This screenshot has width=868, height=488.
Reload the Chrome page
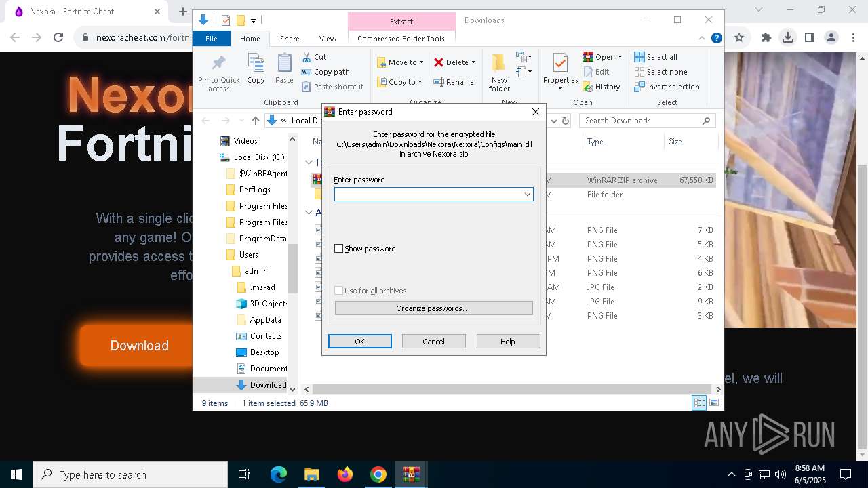coord(58,38)
